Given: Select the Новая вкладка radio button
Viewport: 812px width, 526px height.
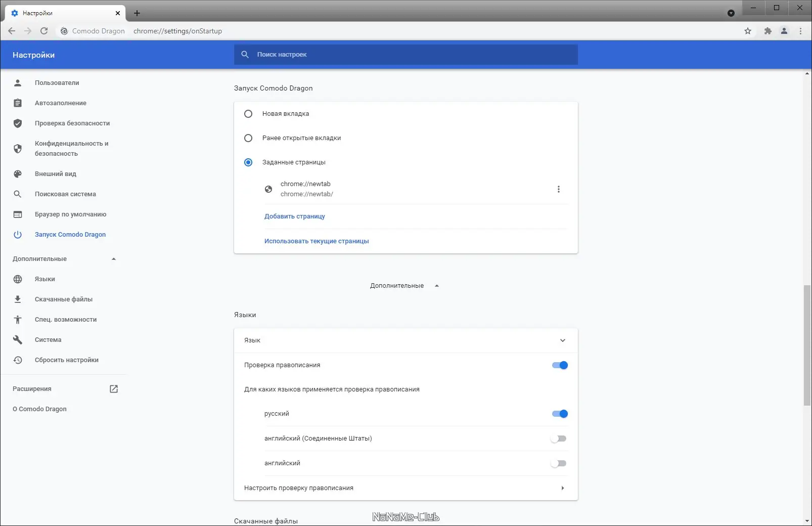Looking at the screenshot, I should click(248, 114).
